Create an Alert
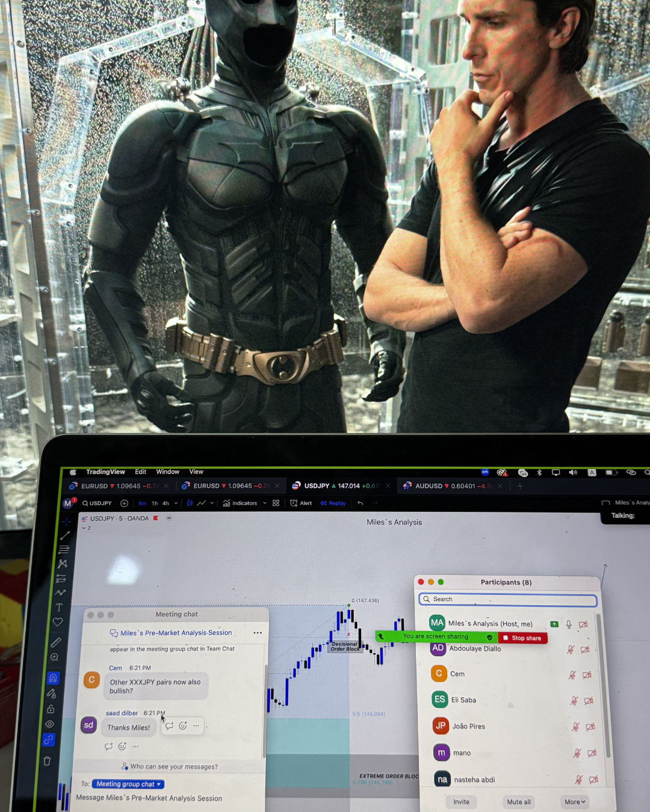This screenshot has width=650, height=812. point(301,503)
